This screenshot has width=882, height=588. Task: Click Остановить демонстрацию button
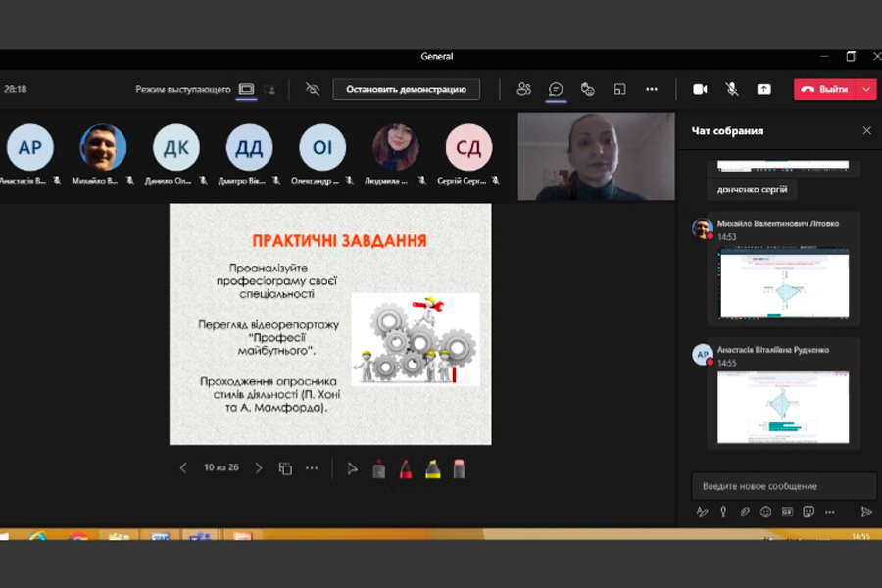[x=406, y=89]
